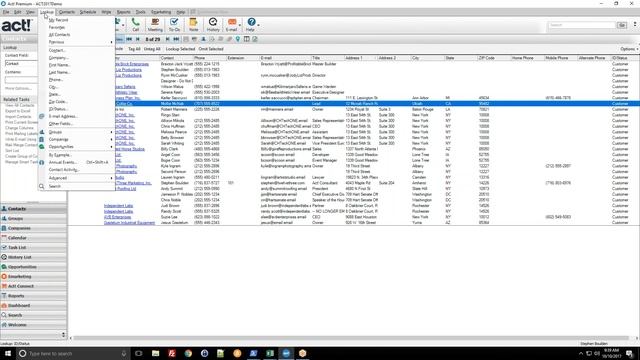Click the Contains text field in Lookup pane
Screen dimensions: 640x360
[x=20, y=80]
